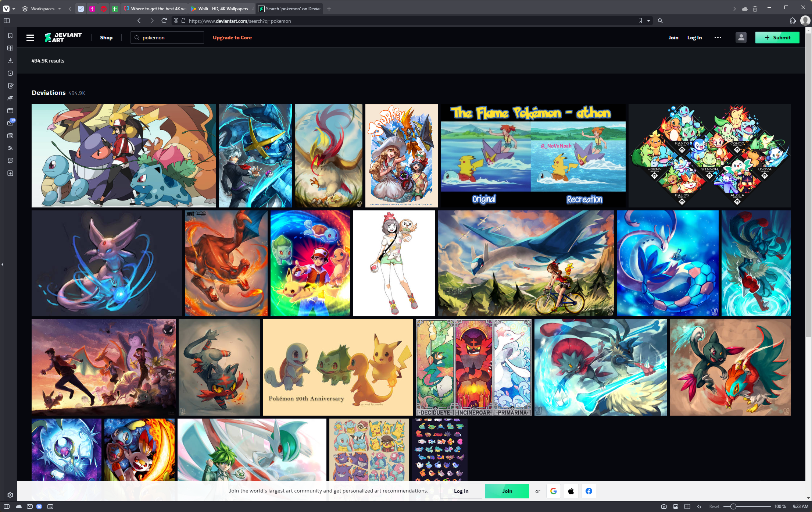Open browser extensions menu
Screen dimensions: 812x512
[793, 21]
